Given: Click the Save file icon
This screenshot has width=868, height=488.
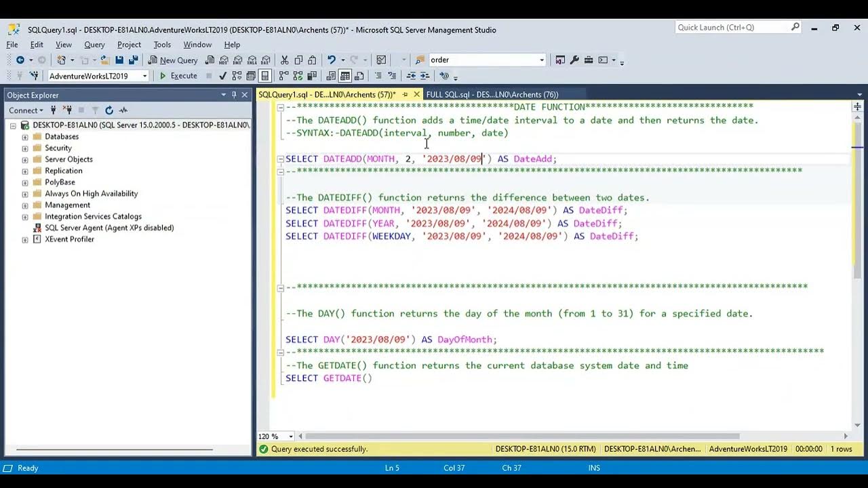Looking at the screenshot, I should (119, 60).
